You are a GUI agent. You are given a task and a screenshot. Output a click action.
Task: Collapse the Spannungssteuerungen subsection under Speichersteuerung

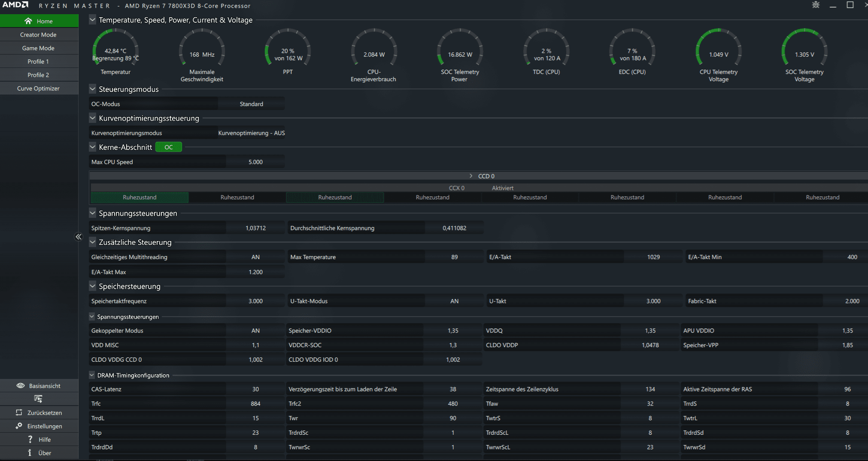point(92,317)
